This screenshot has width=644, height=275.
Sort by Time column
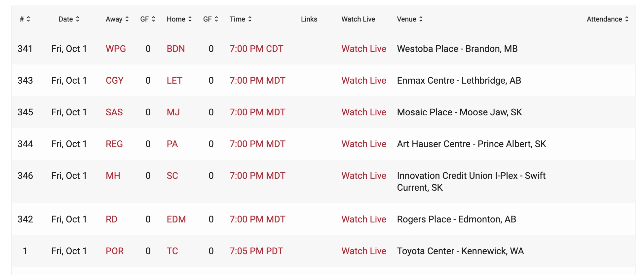[241, 19]
